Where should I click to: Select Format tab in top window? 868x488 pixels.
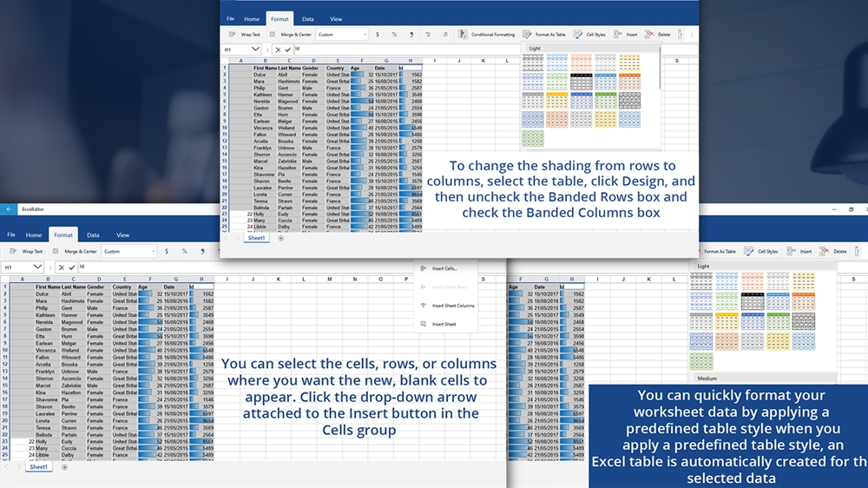[x=279, y=19]
